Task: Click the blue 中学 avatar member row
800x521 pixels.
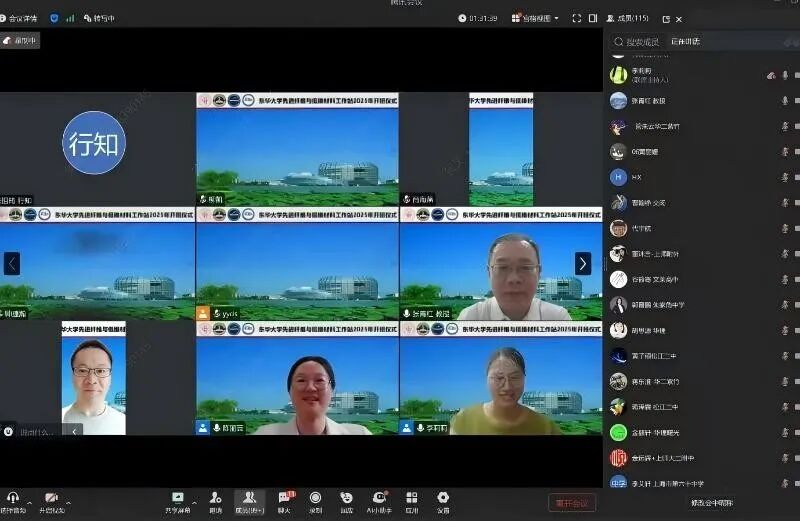Action: 704,483
